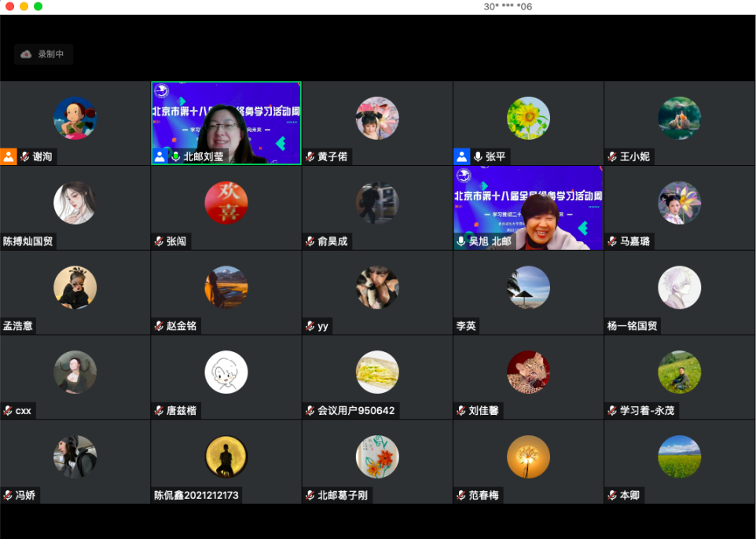
Task: Click the blue co-host icon beside 北邮刘莹
Action: click(x=160, y=156)
